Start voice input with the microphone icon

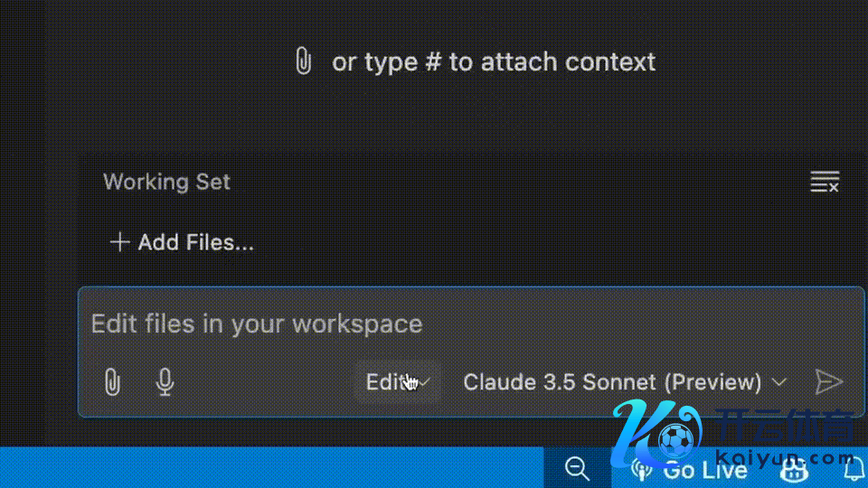tap(164, 382)
